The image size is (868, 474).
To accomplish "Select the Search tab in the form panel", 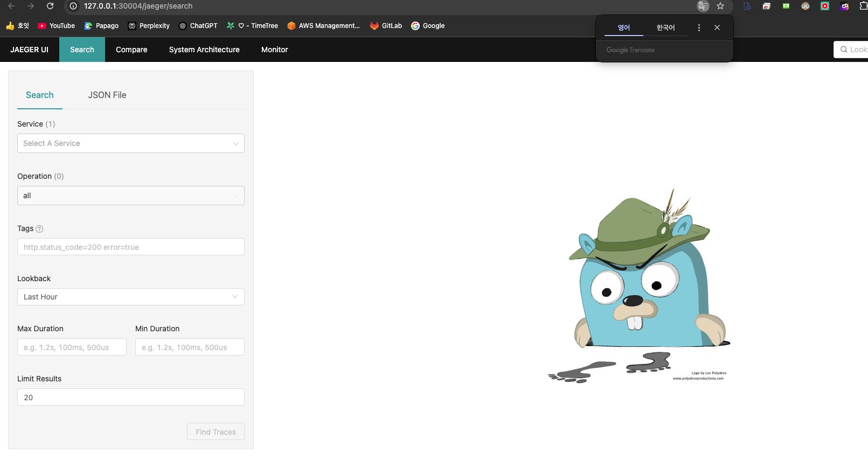I will point(40,95).
